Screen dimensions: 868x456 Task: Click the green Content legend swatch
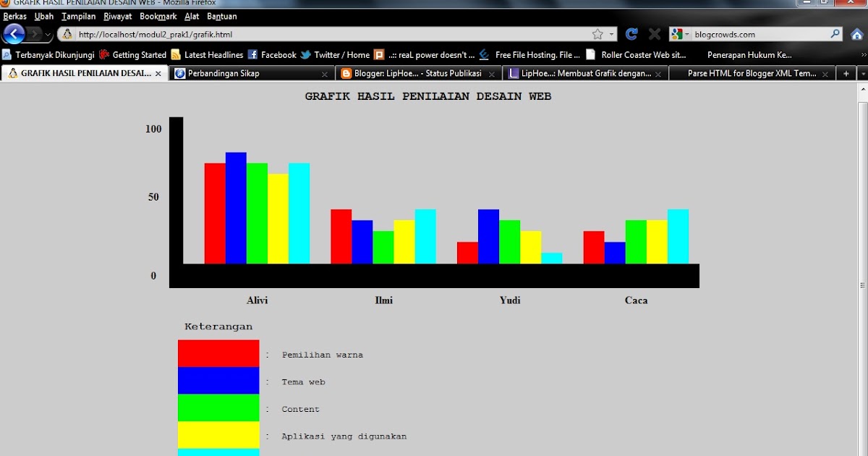pyautogui.click(x=218, y=408)
